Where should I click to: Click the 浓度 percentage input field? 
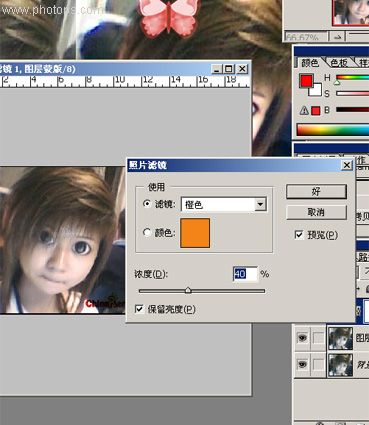[x=245, y=274]
